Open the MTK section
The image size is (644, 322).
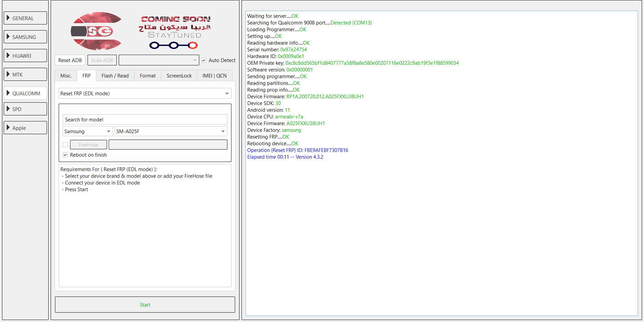click(25, 74)
